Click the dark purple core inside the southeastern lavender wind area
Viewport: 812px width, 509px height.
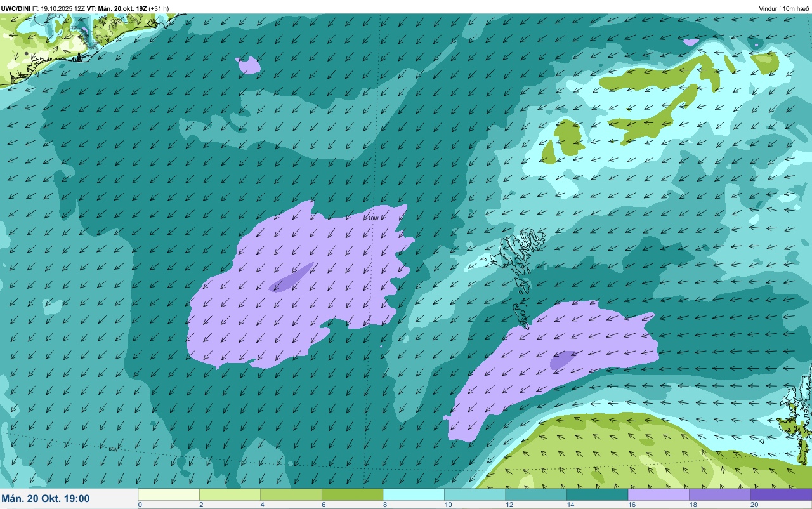pyautogui.click(x=563, y=359)
